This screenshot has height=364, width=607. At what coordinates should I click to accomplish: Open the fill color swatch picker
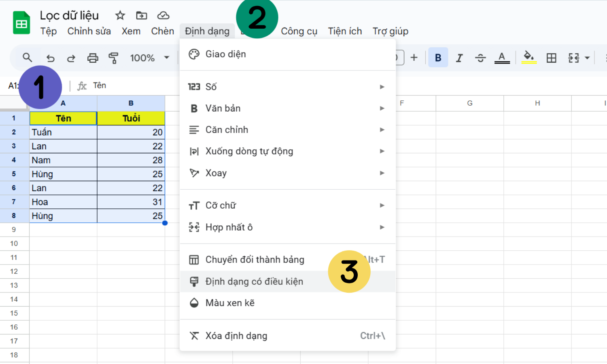[529, 57]
